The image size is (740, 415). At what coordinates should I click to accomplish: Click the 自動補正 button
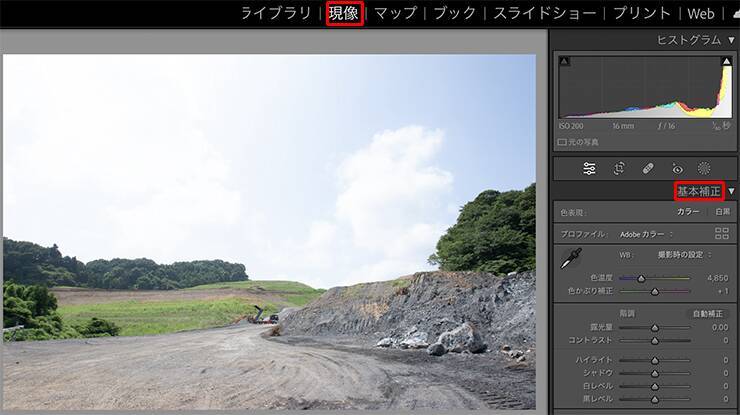709,313
